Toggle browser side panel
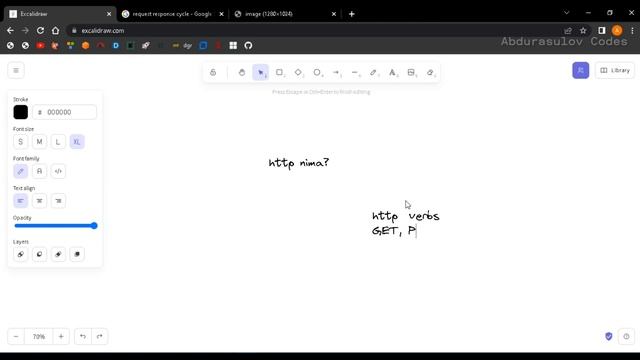The width and height of the screenshot is (640, 360). point(602,31)
